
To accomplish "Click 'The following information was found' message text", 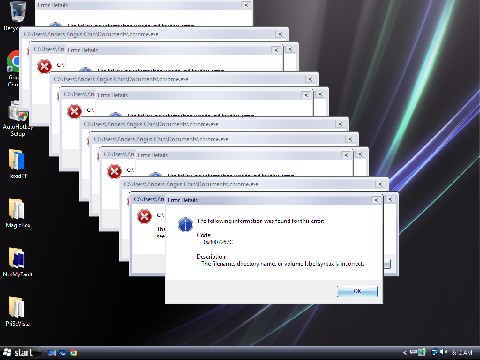I will tap(261, 221).
